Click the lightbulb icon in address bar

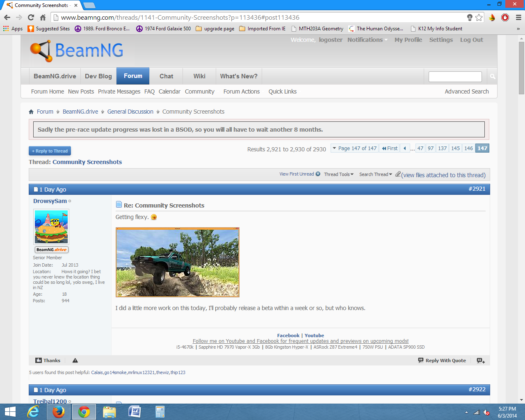coord(470,17)
